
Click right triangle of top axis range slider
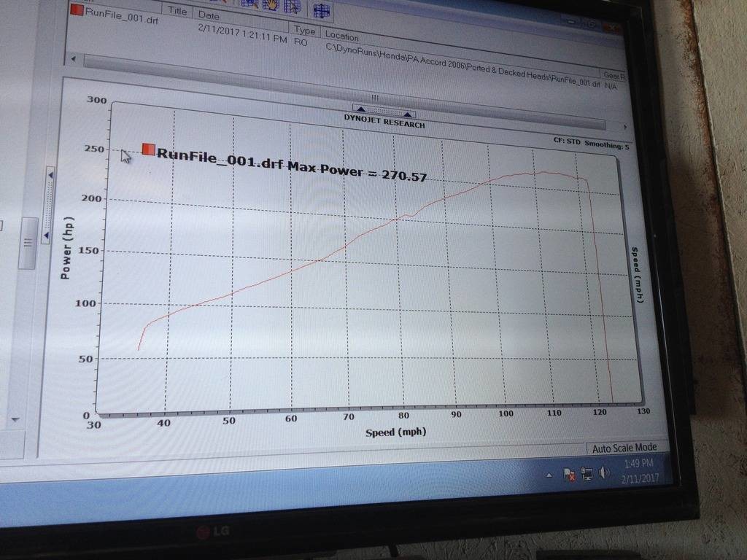coord(407,114)
